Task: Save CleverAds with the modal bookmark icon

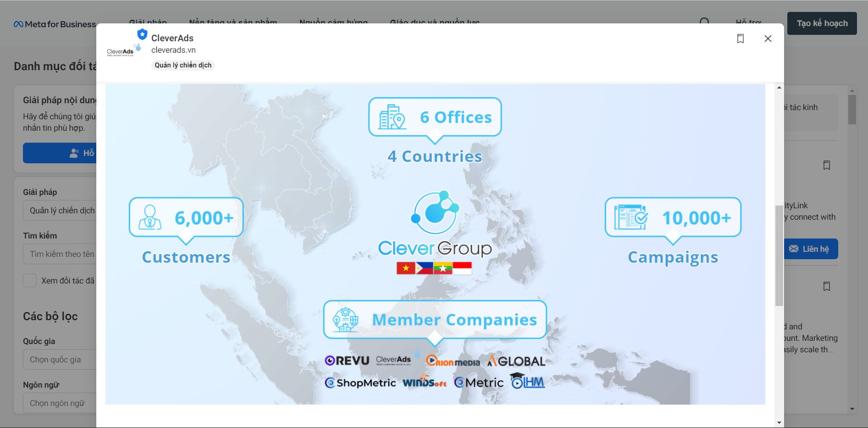Action: (x=740, y=39)
